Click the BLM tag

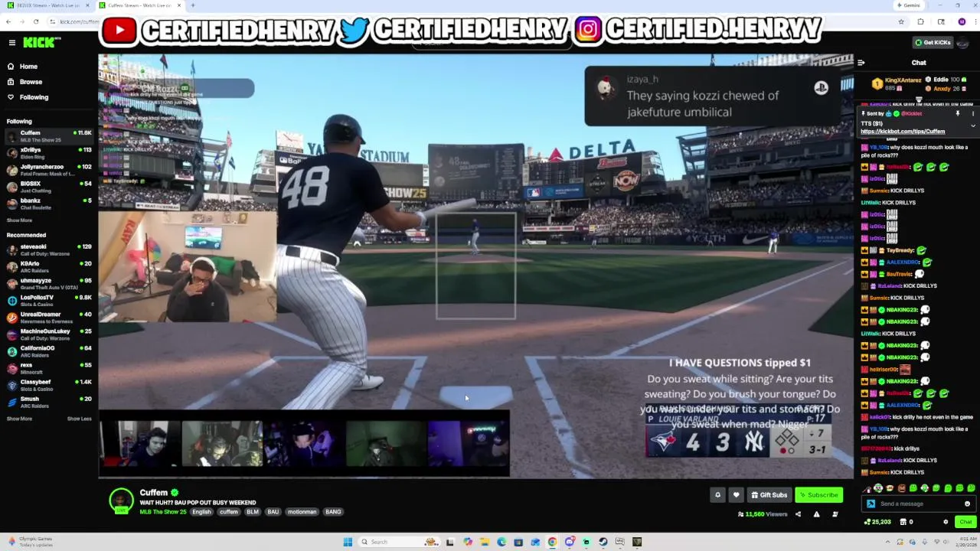[x=252, y=512]
